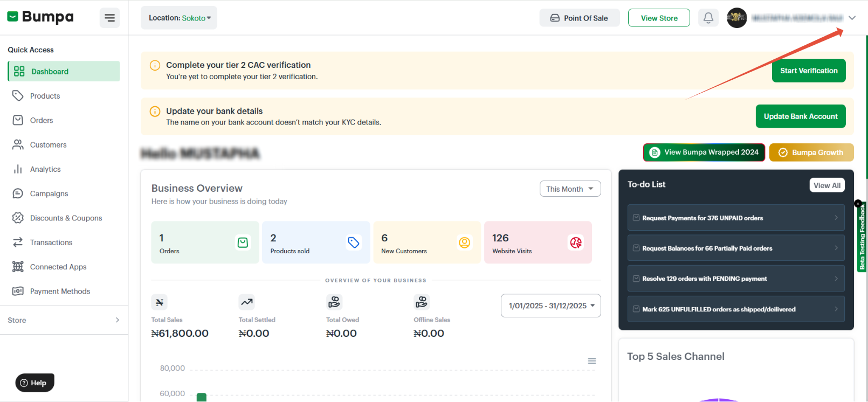This screenshot has height=402, width=868.
Task: Open the notifications bell
Action: 708,18
